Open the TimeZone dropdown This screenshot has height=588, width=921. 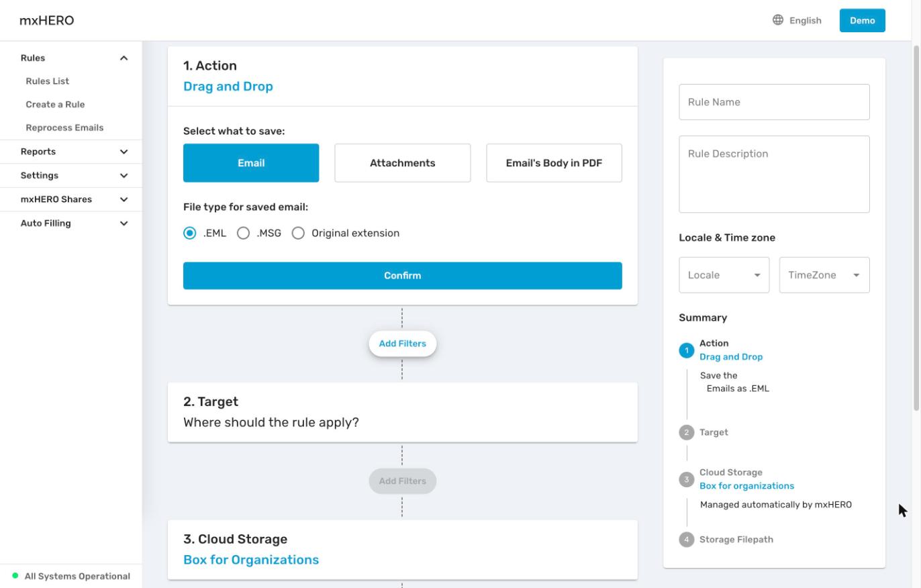824,275
